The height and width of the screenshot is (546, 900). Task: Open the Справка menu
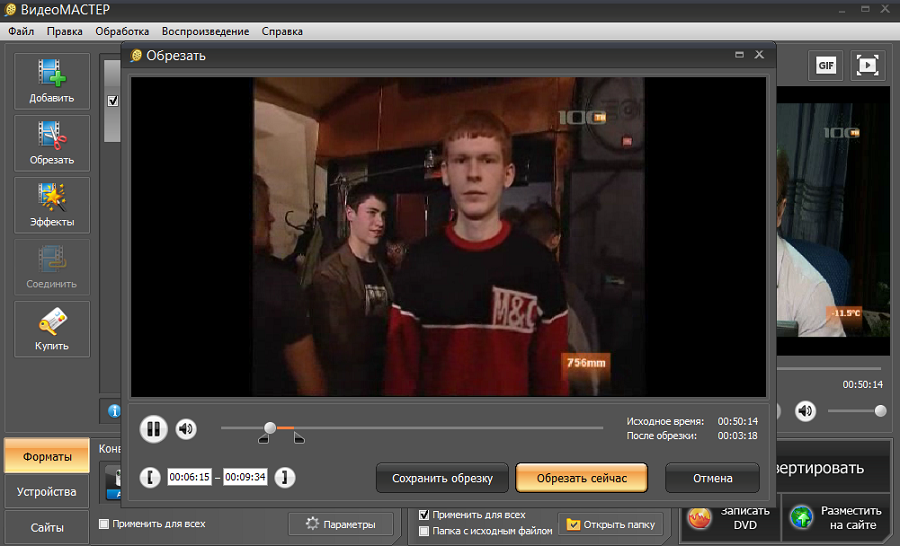pos(282,31)
